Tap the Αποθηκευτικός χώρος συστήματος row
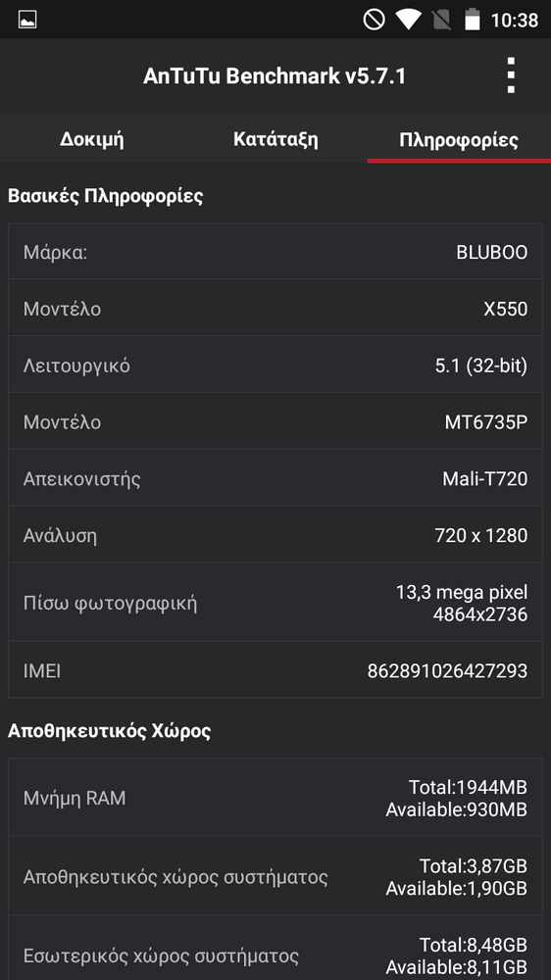Image resolution: width=551 pixels, height=980 pixels. coord(275,876)
